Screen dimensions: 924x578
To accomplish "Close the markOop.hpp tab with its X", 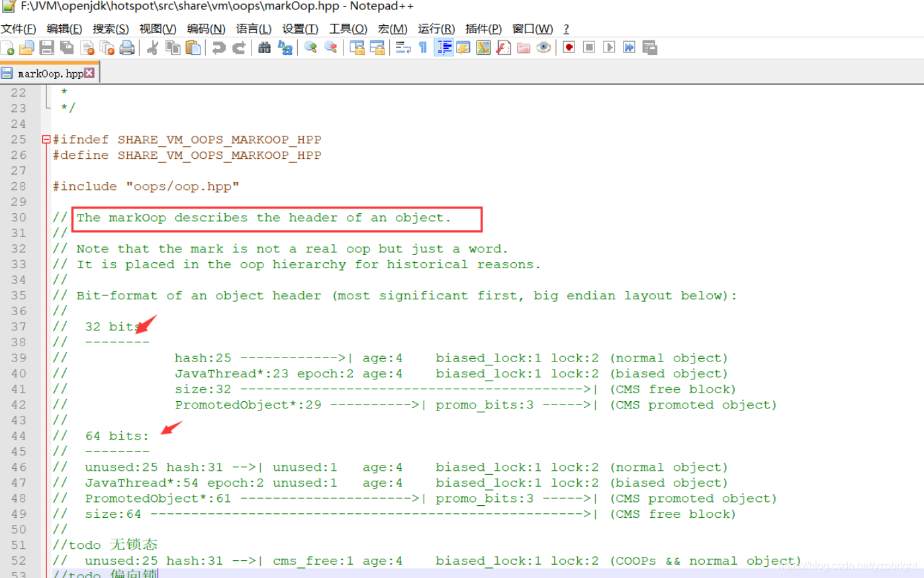I will pos(89,73).
